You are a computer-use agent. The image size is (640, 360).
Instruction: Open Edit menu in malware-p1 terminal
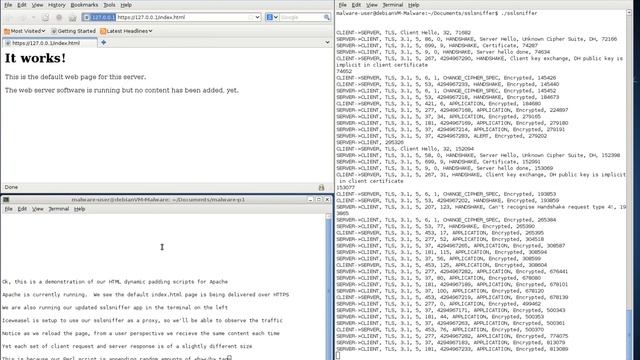pyautogui.click(x=22, y=209)
